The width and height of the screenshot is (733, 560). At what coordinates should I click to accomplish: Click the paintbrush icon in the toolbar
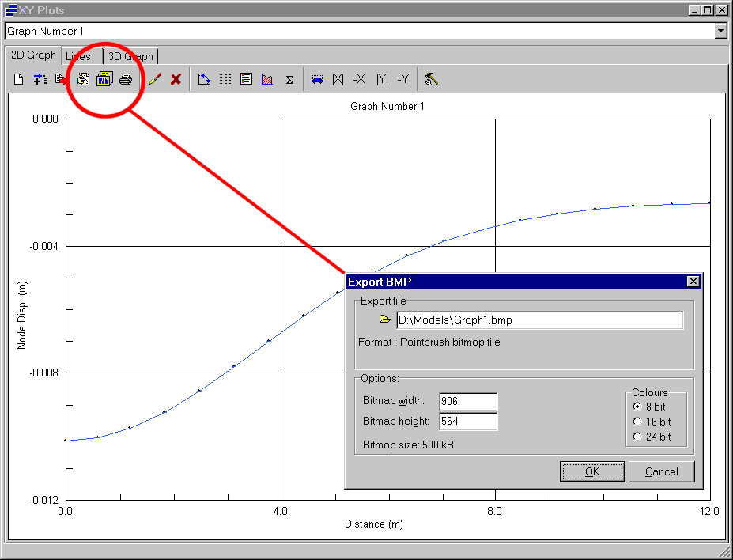155,79
